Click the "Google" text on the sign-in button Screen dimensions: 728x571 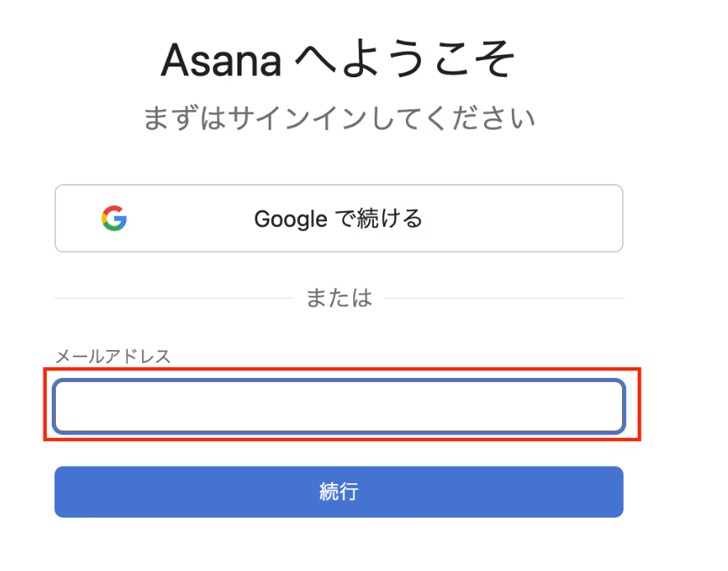291,219
